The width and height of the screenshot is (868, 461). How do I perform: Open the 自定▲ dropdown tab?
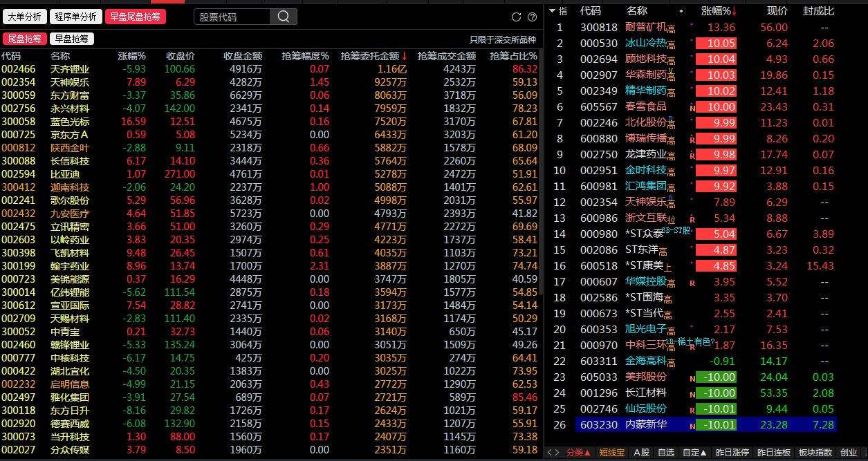(694, 453)
